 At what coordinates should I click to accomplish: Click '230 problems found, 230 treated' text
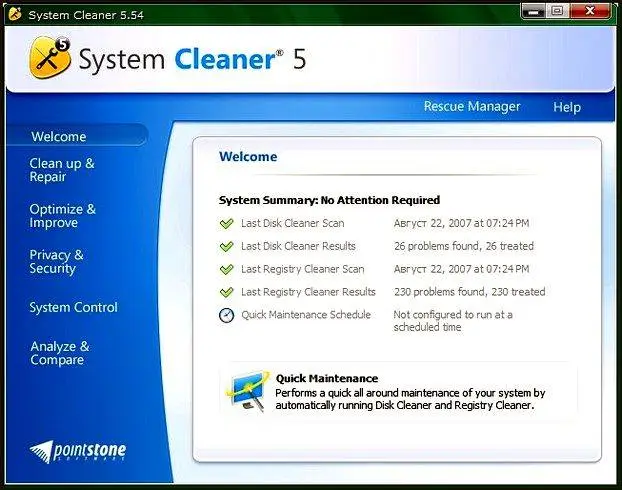(x=470, y=292)
